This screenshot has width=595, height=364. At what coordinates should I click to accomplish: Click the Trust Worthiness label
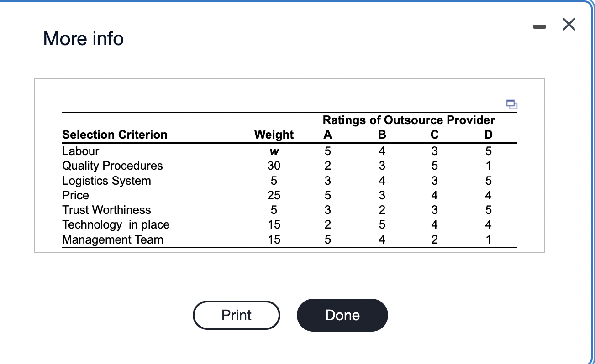(x=106, y=210)
